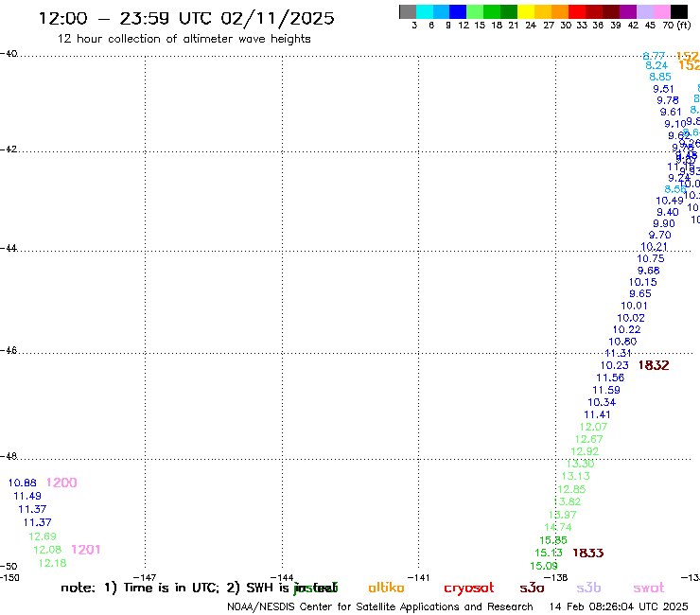
Task: Click the wave height value 10.80
Action: pos(622,342)
